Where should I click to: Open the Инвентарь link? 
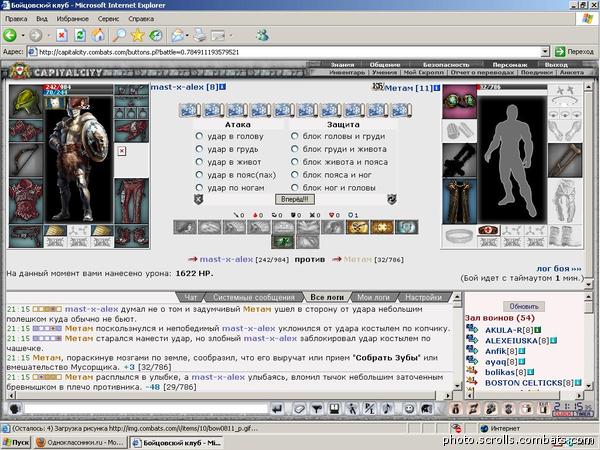click(x=347, y=72)
